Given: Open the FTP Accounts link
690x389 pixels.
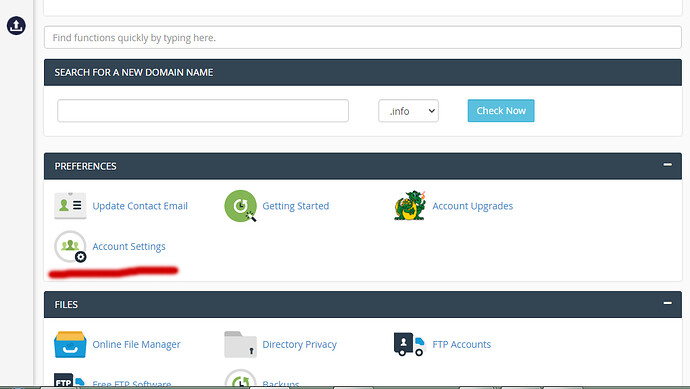Looking at the screenshot, I should (462, 344).
